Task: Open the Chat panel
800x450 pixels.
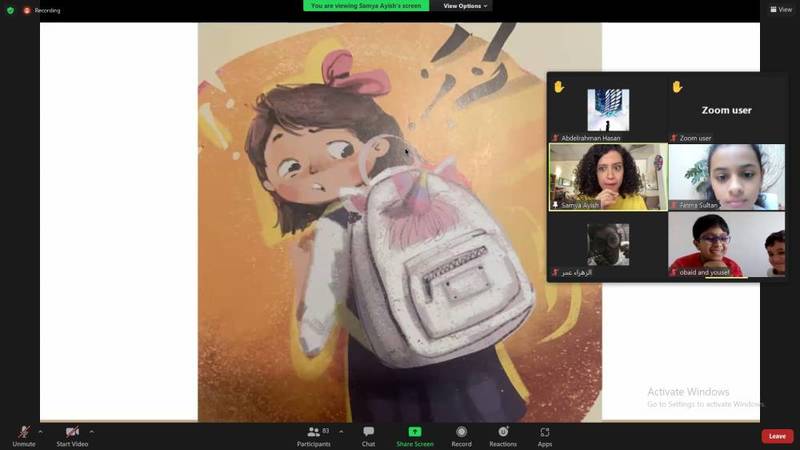Action: pos(368,432)
